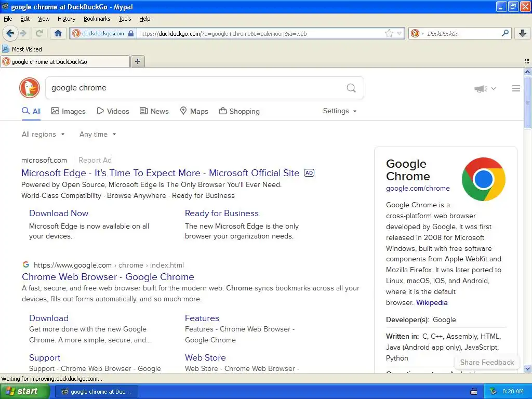Click the AD badge on the Edge result
The width and height of the screenshot is (532, 399).
[309, 172]
